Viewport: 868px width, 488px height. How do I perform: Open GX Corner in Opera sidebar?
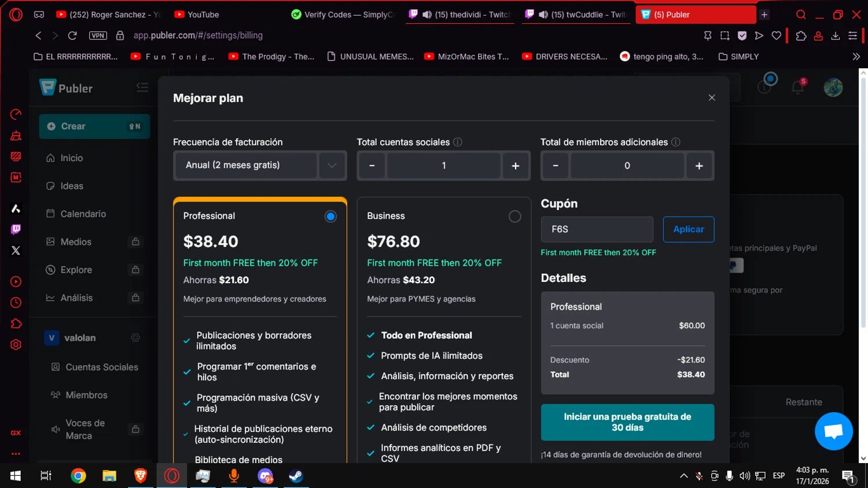[16, 432]
